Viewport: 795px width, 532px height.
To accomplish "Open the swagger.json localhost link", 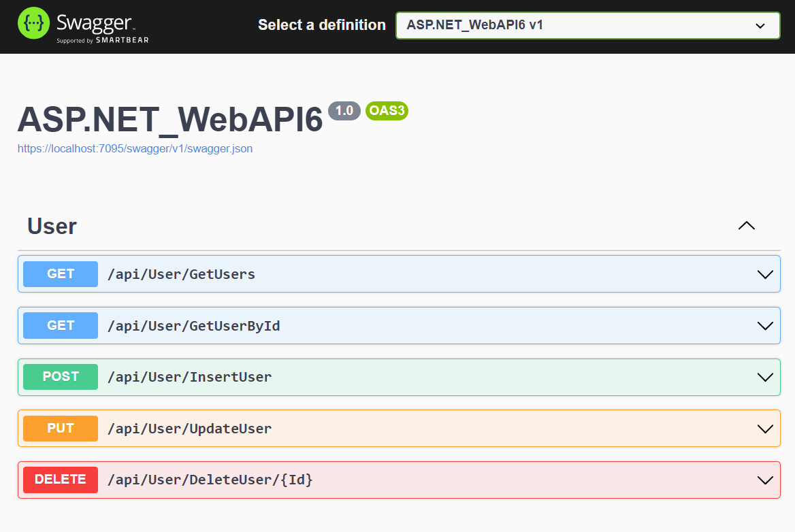I will [135, 148].
